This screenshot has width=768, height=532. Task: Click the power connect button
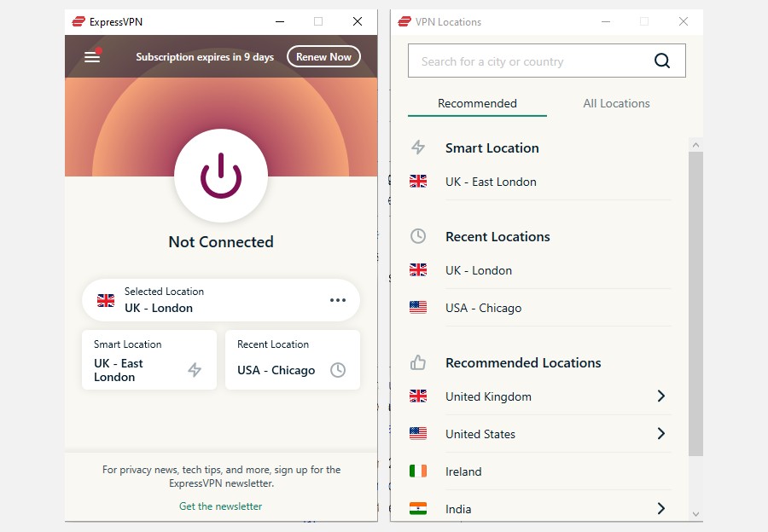[221, 176]
